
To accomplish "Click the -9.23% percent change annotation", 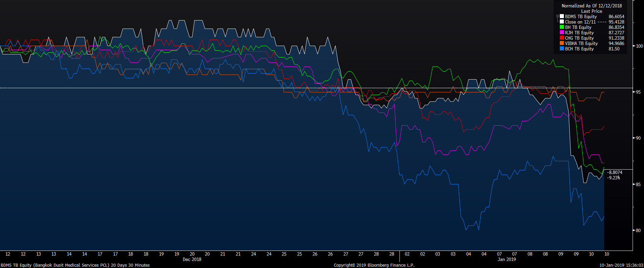I will point(613,178).
